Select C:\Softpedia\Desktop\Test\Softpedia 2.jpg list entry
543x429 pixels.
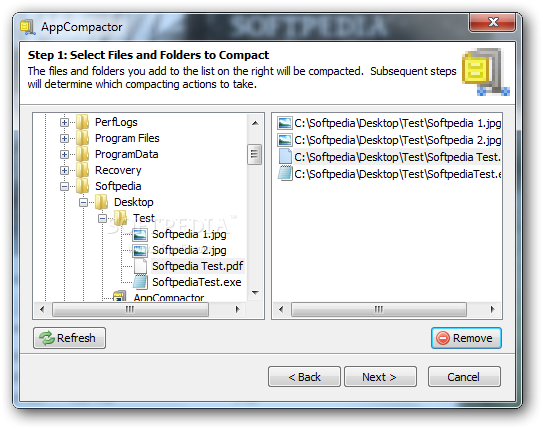pyautogui.click(x=397, y=140)
